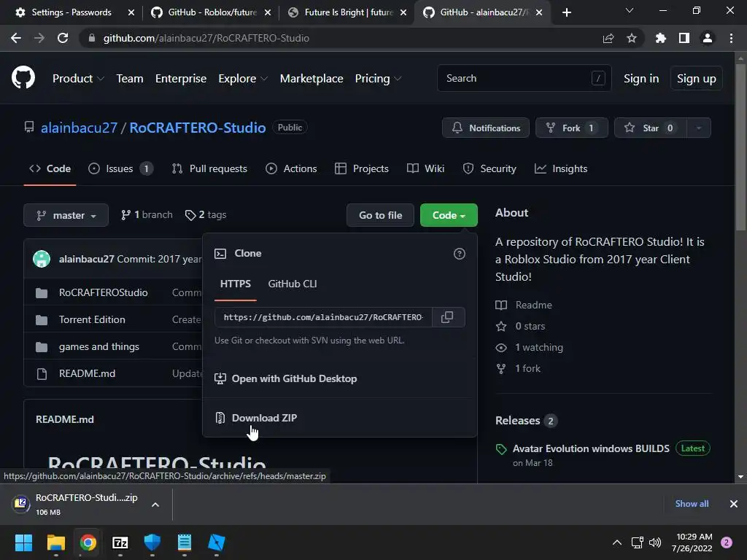Expand the Product navigation menu
This screenshot has width=747, height=560.
point(78,79)
